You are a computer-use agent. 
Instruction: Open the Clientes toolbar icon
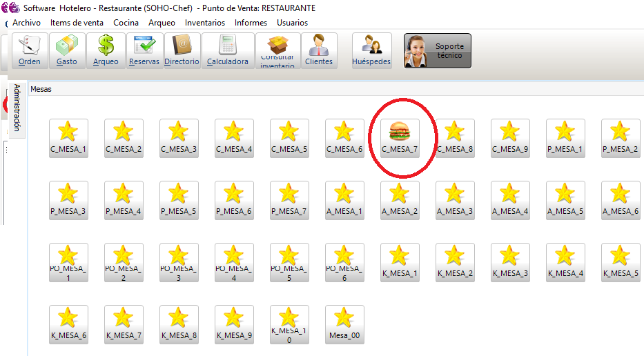[x=319, y=51]
